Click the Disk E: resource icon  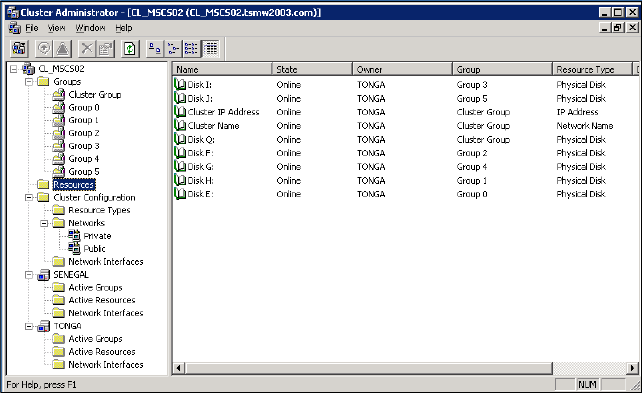point(180,194)
